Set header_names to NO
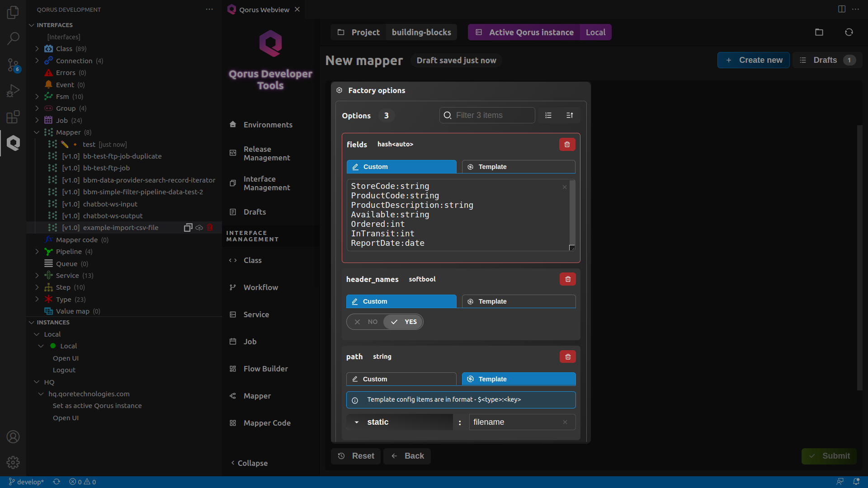The image size is (868, 488). (366, 322)
